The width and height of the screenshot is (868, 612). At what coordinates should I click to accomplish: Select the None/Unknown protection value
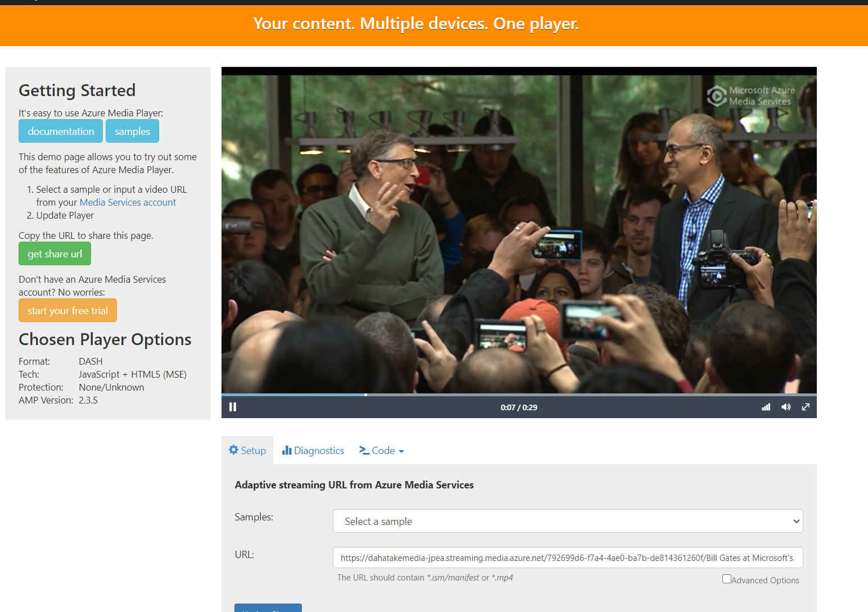click(x=111, y=387)
